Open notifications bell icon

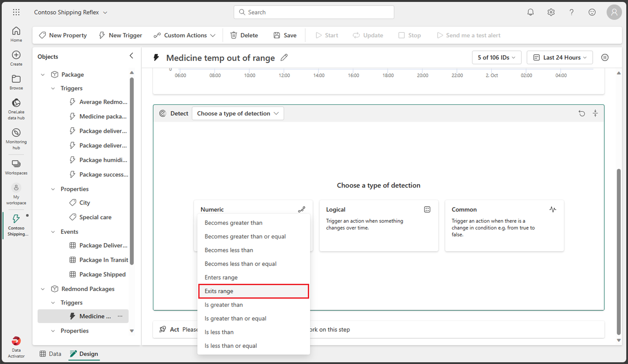[x=530, y=12]
